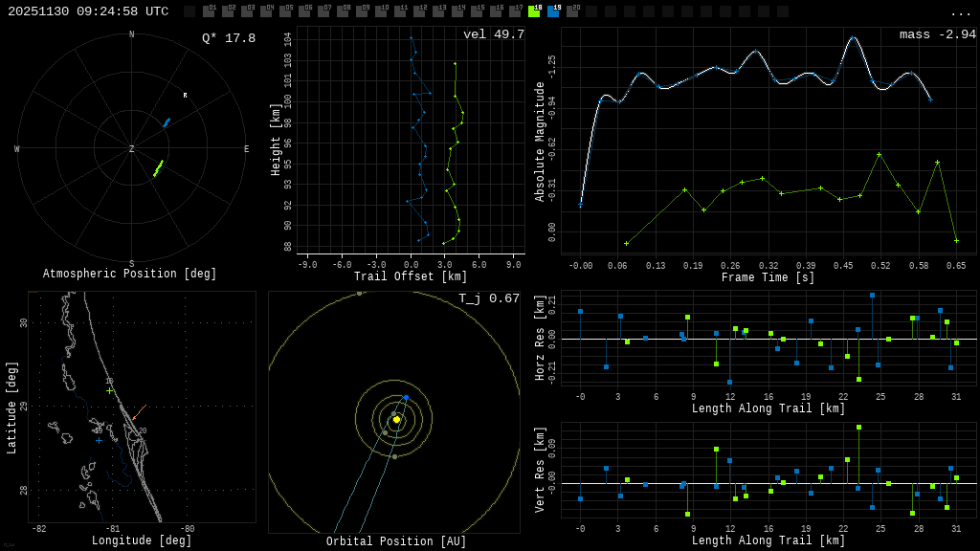Click the vel 49.7 readout
980x551 pixels.
493,34
